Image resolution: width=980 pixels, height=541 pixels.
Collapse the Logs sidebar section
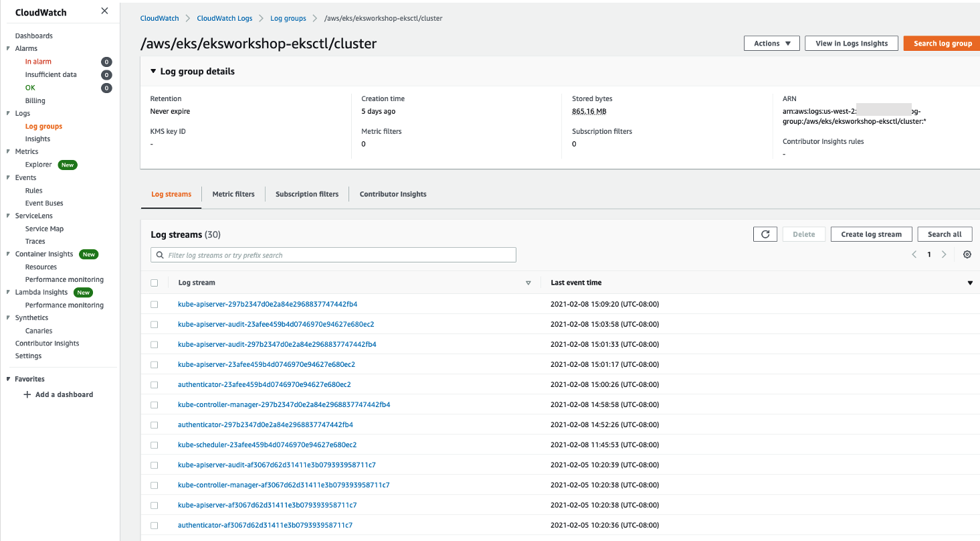[x=8, y=114]
